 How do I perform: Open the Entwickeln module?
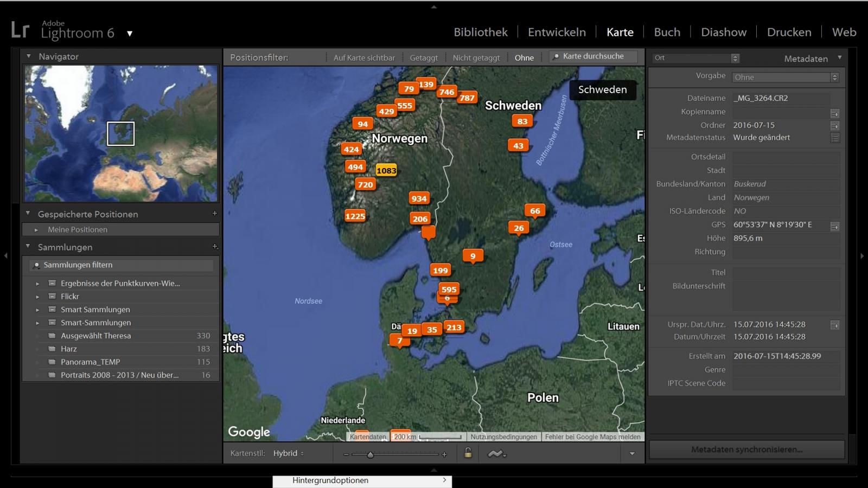pyautogui.click(x=557, y=32)
